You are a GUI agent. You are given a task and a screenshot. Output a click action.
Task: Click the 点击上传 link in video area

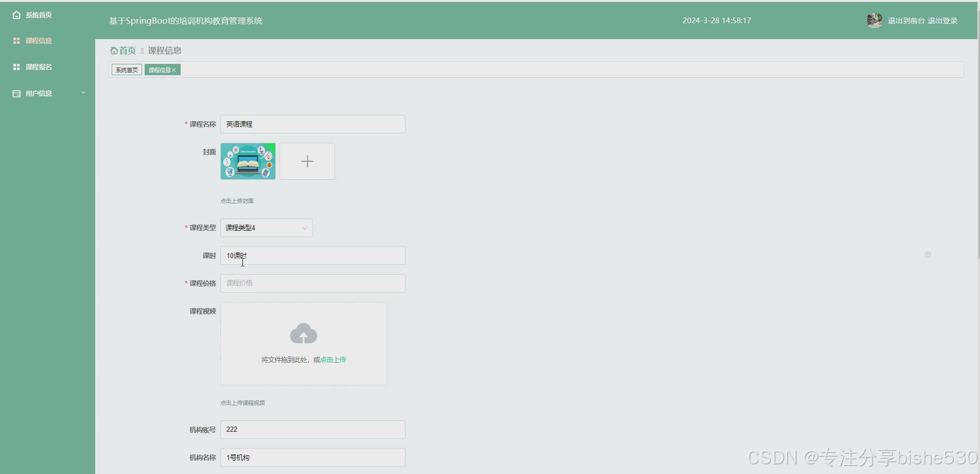click(x=333, y=360)
